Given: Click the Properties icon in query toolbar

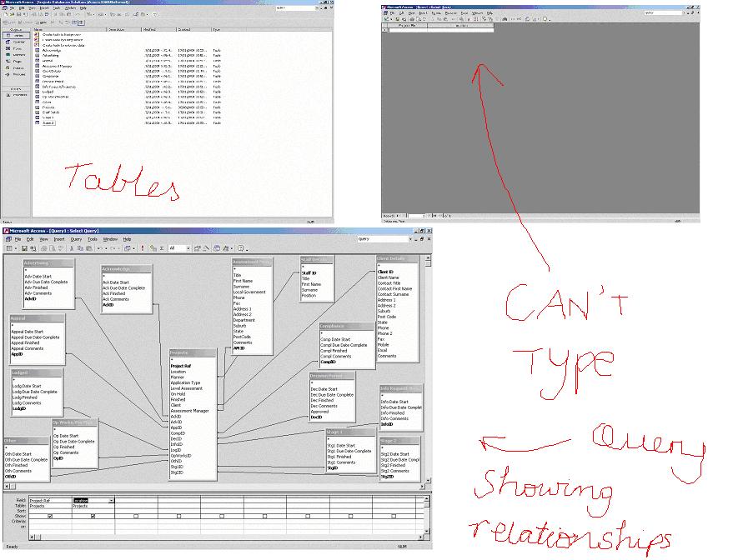Looking at the screenshot, I should 197,248.
